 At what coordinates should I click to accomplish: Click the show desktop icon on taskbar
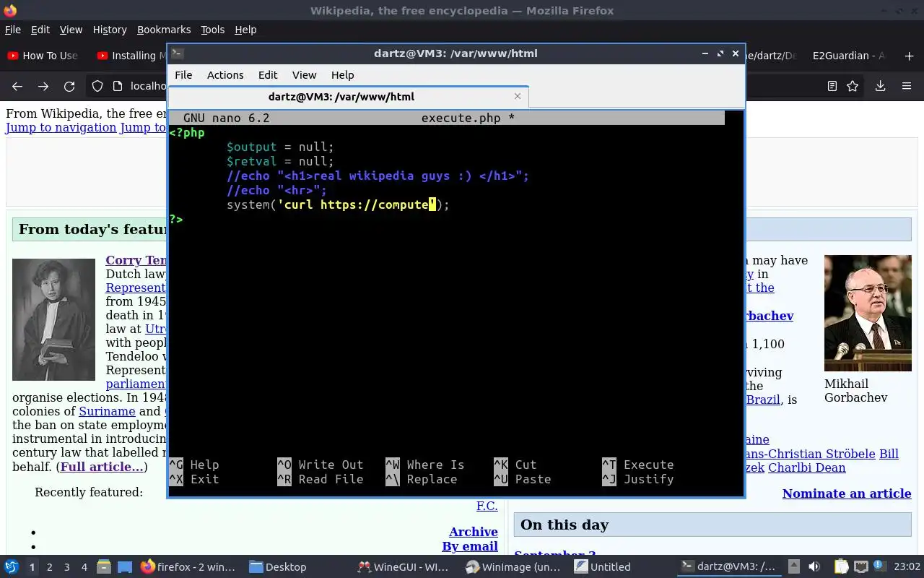click(125, 567)
